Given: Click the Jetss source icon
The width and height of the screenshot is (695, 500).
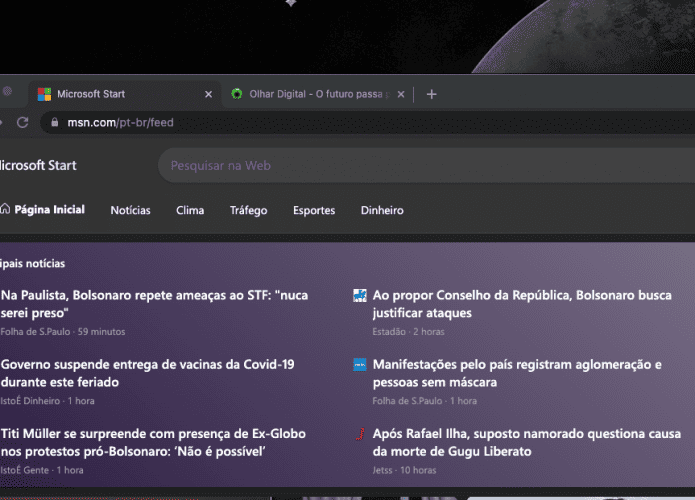Looking at the screenshot, I should (x=360, y=434).
